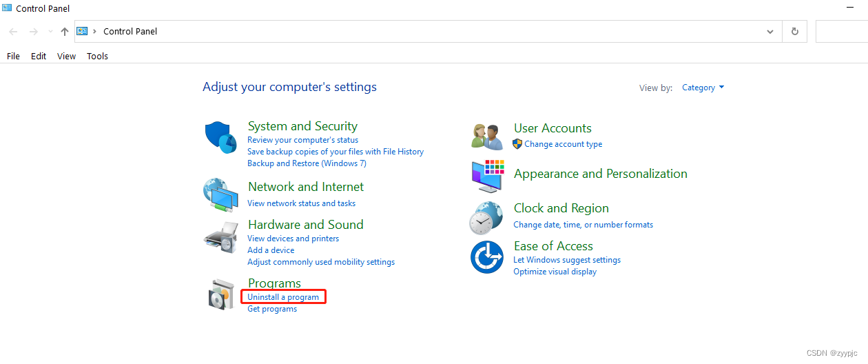Click the Control Panel breadcrumb in address bar

click(130, 32)
